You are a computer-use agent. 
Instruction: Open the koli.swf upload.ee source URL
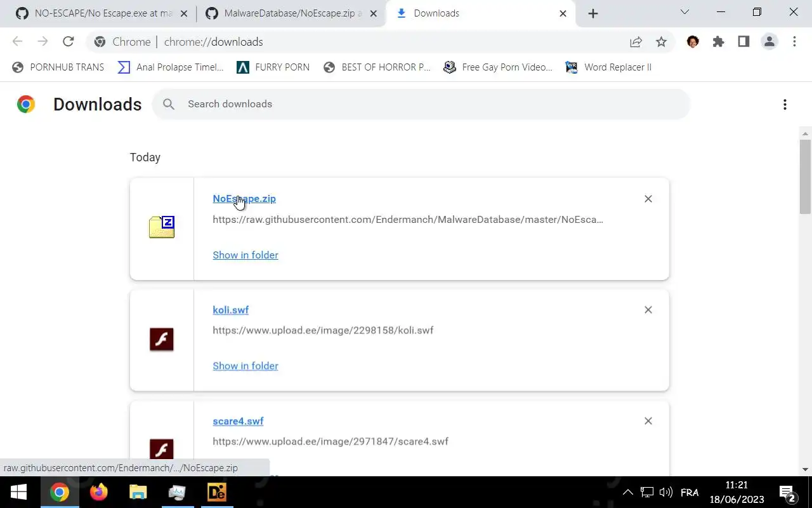click(x=323, y=330)
